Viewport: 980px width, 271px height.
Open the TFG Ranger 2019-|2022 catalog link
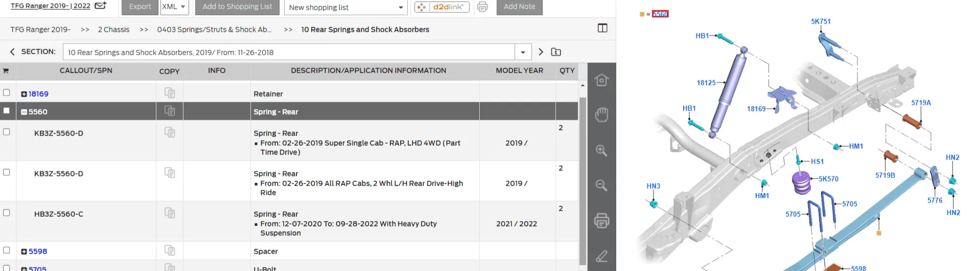click(51, 6)
